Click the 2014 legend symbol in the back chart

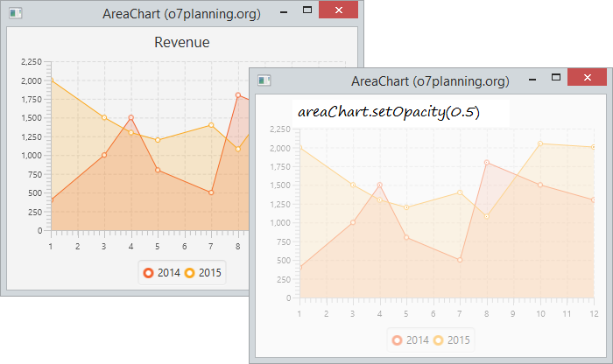coord(148,273)
